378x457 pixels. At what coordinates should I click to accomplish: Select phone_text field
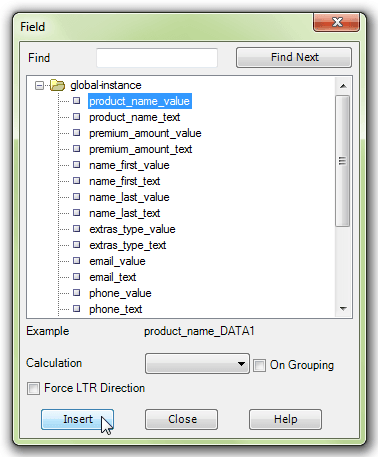click(116, 309)
